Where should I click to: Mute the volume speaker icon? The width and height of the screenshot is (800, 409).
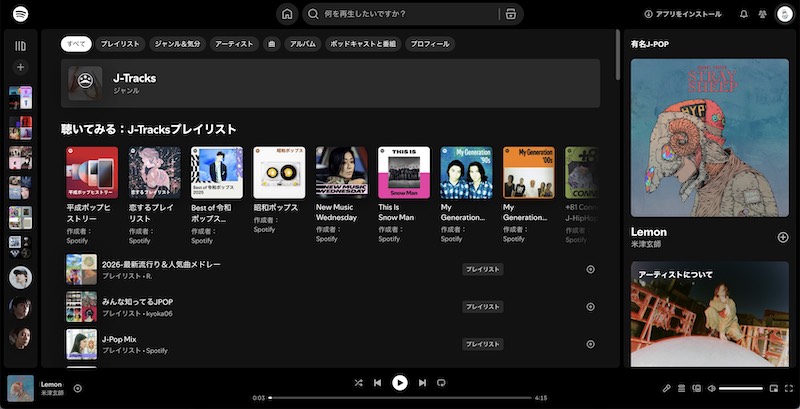711,388
